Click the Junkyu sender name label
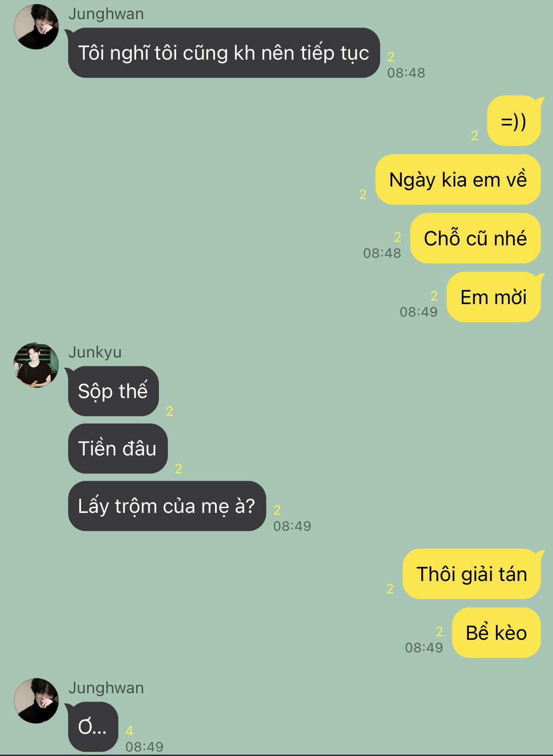Viewport: 553px width, 756px height. tap(95, 352)
